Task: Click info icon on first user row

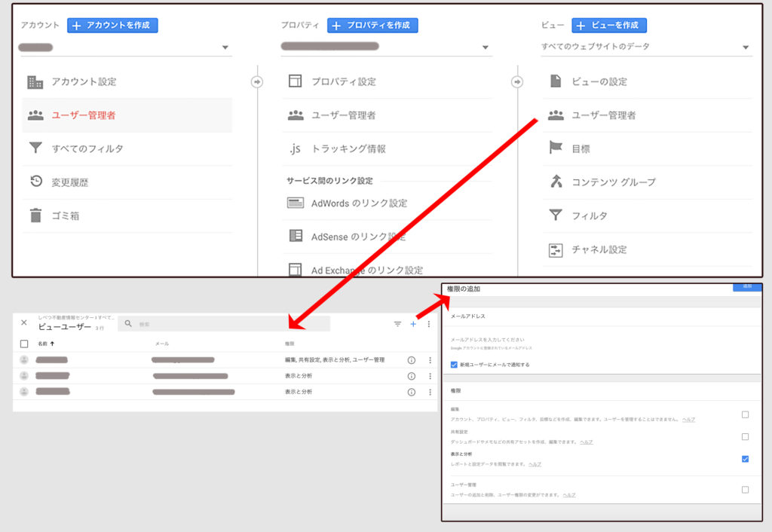Action: click(412, 360)
